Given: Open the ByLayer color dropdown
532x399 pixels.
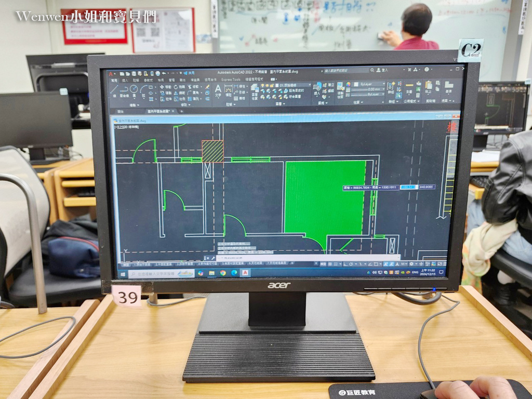Looking at the screenshot, I should tap(369, 84).
